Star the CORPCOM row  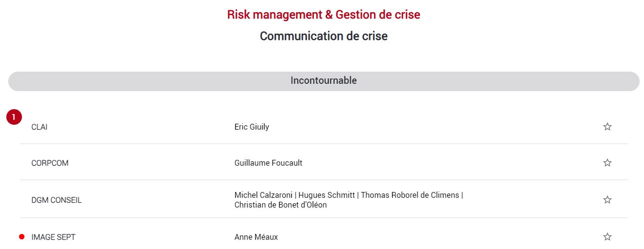click(607, 163)
